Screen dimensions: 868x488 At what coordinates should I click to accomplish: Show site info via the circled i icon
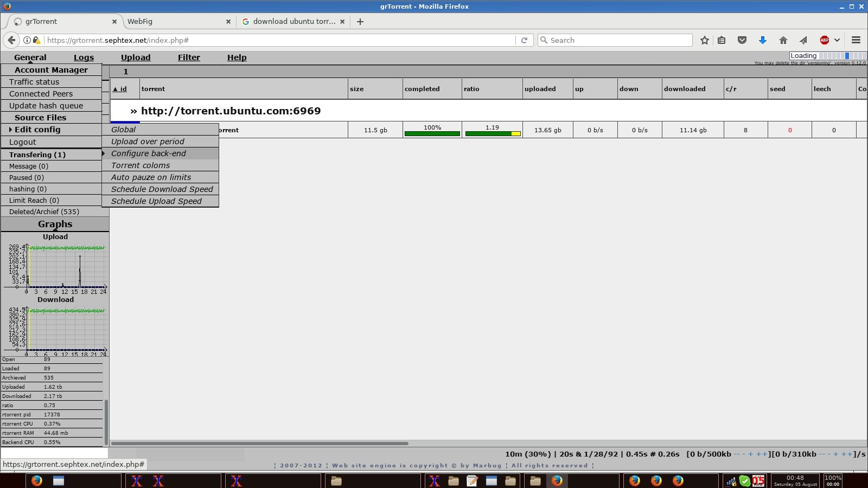pos(27,40)
